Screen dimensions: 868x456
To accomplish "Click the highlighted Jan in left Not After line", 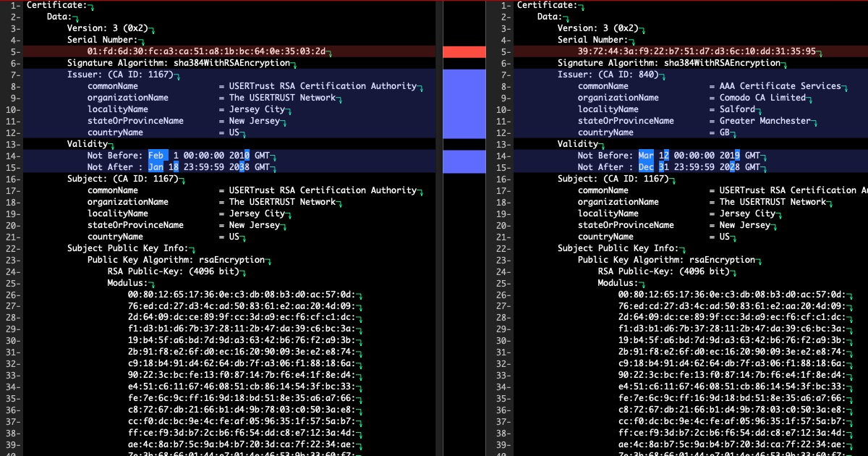I will click(x=157, y=167).
